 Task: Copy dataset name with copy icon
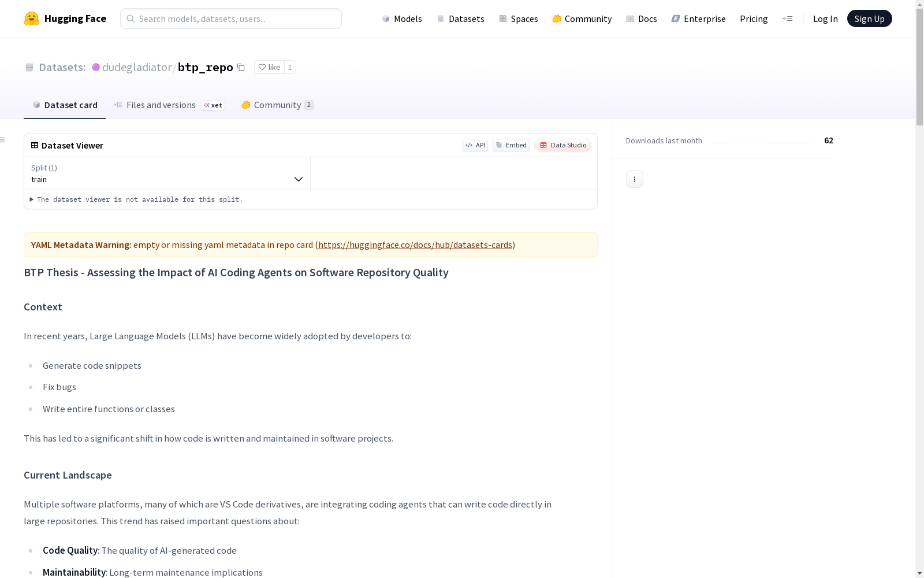241,67
